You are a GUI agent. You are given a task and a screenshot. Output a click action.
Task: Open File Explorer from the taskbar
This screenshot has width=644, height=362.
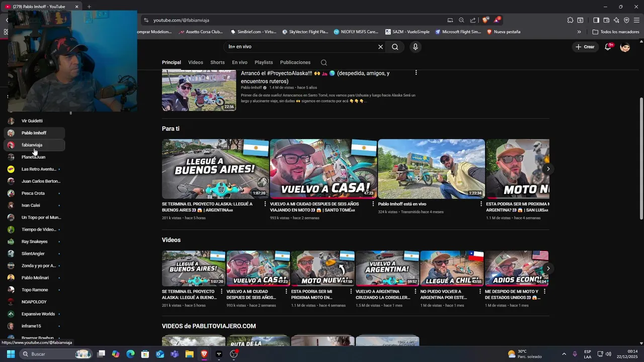[x=189, y=354]
